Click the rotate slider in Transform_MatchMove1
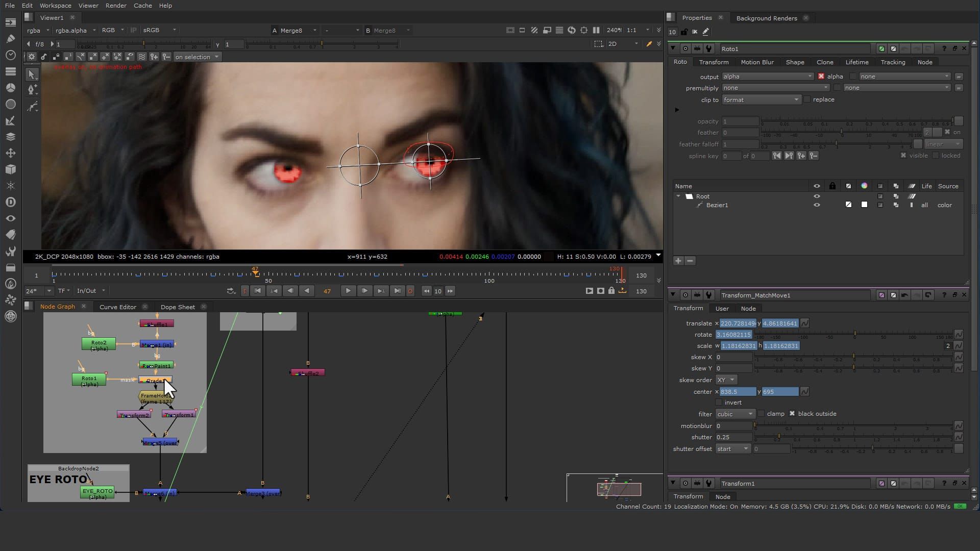 [x=853, y=335]
